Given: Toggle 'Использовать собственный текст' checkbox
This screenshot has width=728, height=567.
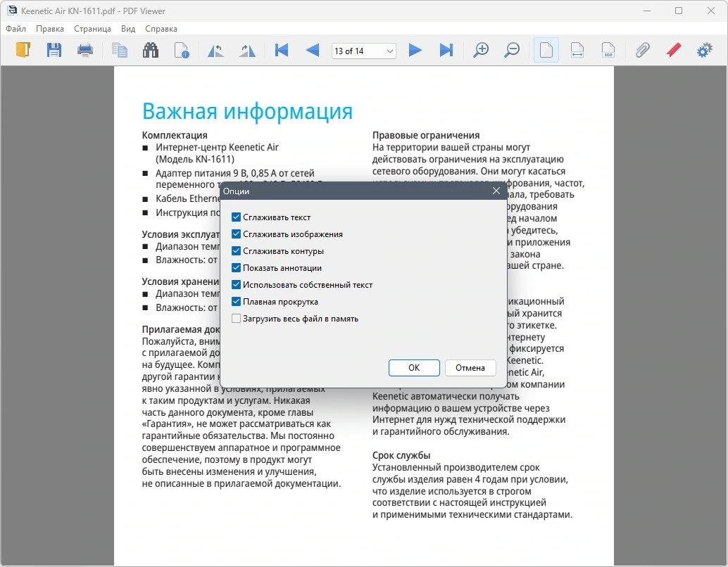Looking at the screenshot, I should coord(236,284).
